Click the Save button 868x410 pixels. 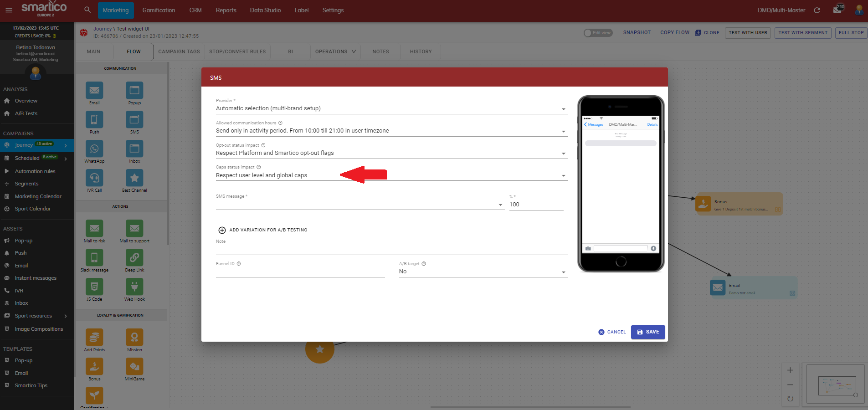(647, 332)
